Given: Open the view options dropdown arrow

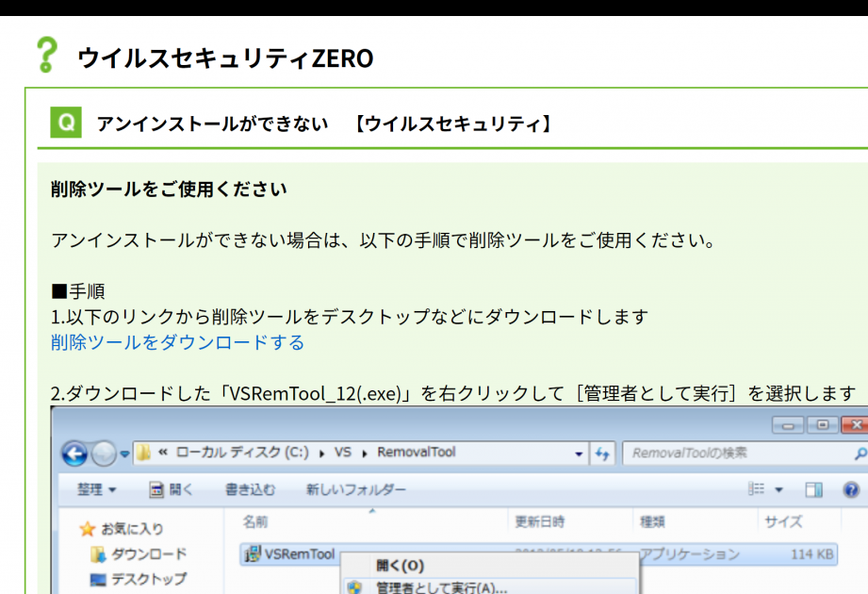Looking at the screenshot, I should 779,490.
